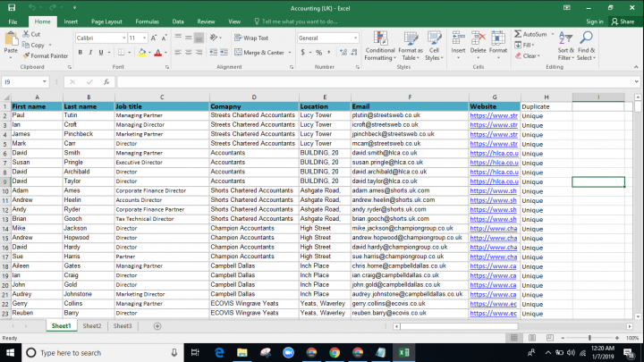644x362 pixels.
Task: Switch to the Insert ribbon tab
Action: pos(71,21)
